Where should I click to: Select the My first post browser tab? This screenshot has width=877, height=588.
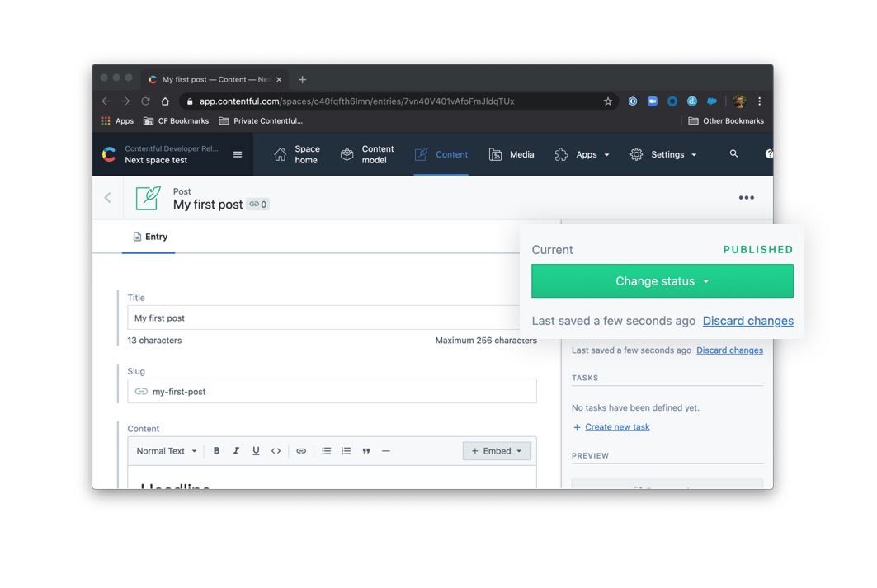pos(214,79)
